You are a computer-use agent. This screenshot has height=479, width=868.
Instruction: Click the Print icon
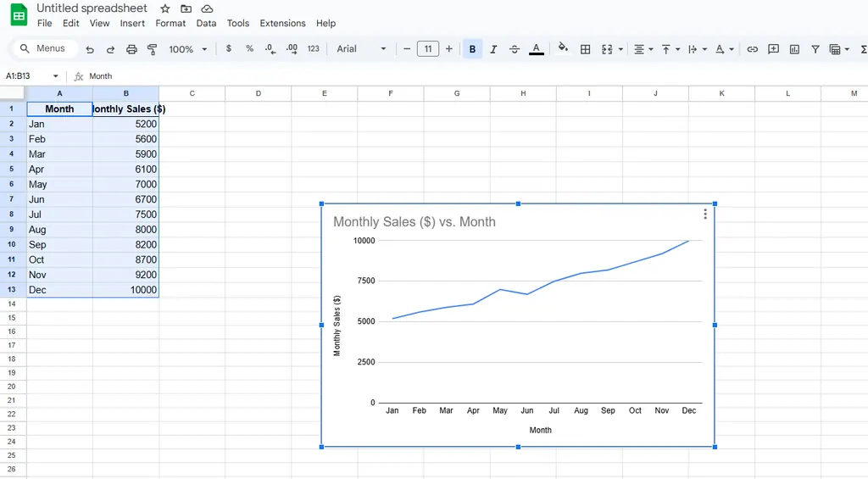[x=131, y=49]
